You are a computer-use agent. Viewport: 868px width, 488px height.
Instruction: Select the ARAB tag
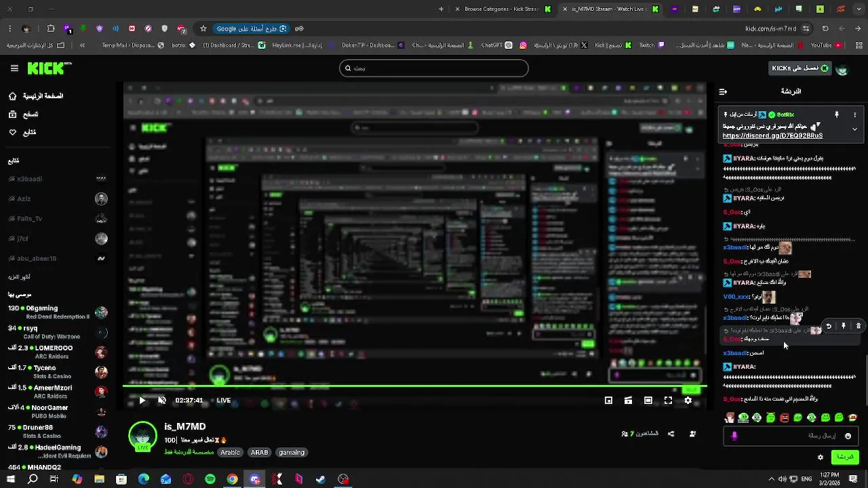point(260,452)
